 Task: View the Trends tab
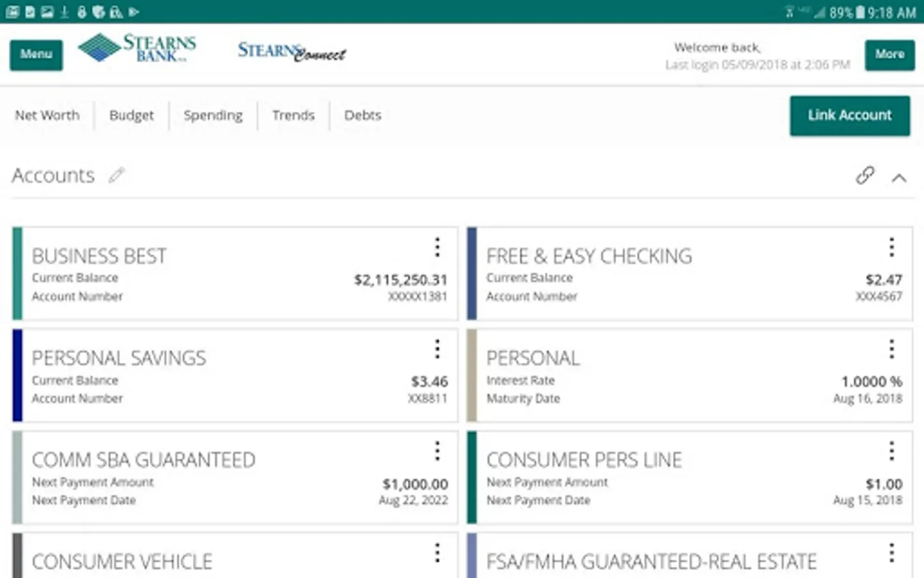point(293,116)
